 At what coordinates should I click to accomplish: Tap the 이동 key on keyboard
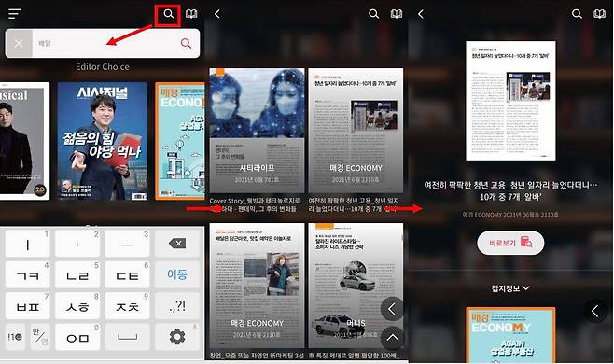(x=177, y=274)
